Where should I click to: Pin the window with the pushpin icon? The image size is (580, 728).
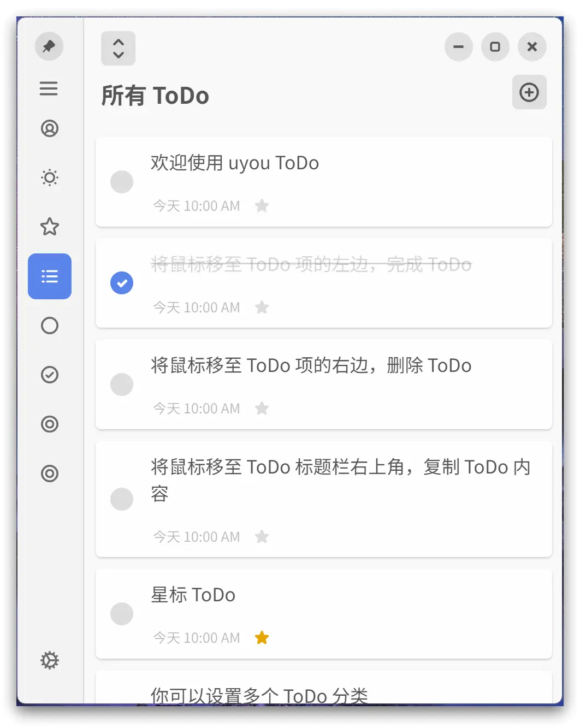click(x=49, y=46)
